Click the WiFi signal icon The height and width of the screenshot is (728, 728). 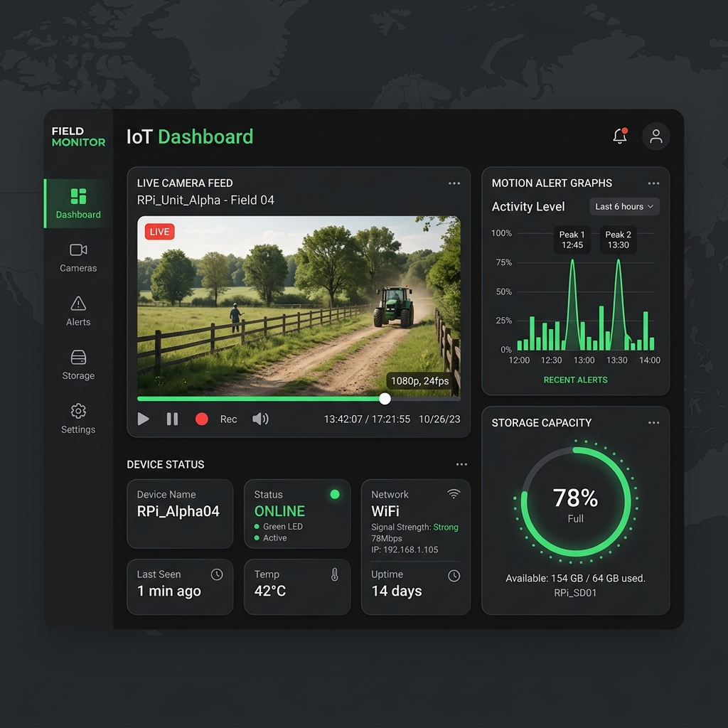454,494
